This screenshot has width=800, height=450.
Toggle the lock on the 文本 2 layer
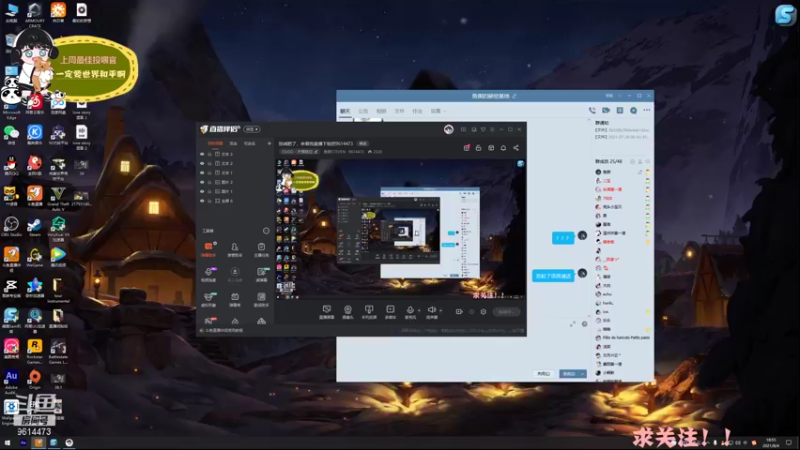[210, 163]
